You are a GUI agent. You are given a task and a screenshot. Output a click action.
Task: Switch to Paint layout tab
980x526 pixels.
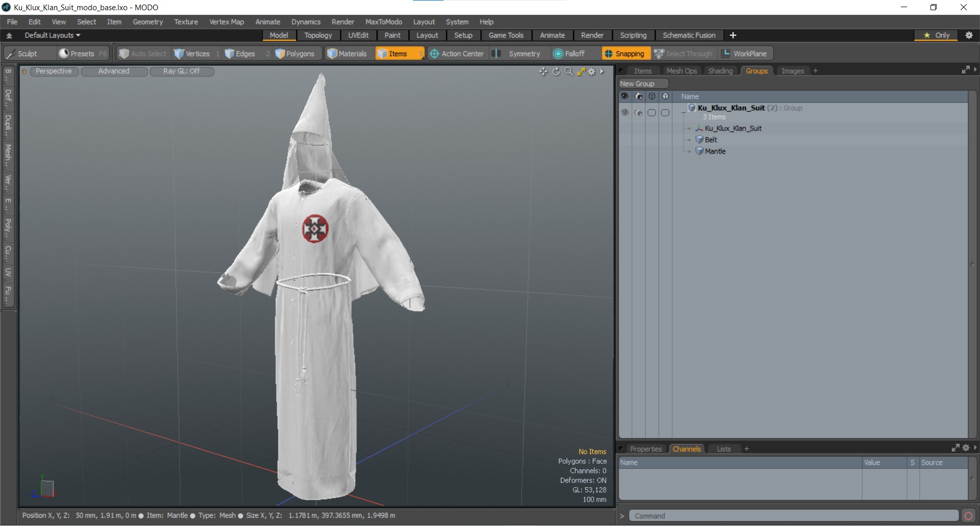pos(393,35)
